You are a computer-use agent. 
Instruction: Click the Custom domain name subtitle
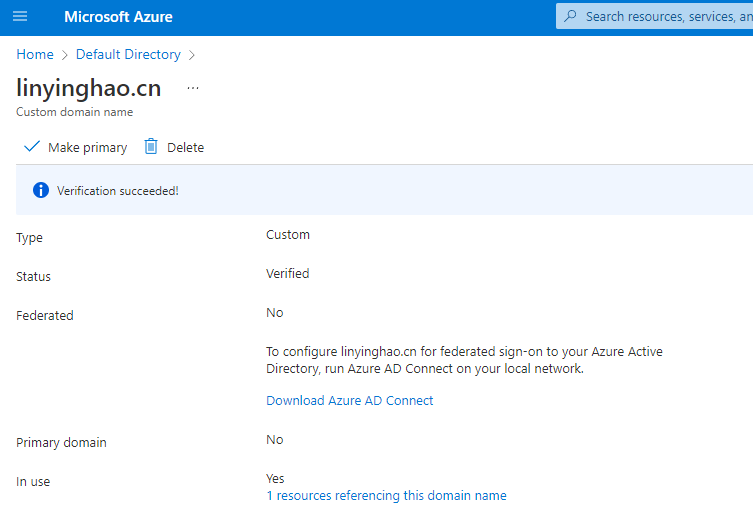75,112
